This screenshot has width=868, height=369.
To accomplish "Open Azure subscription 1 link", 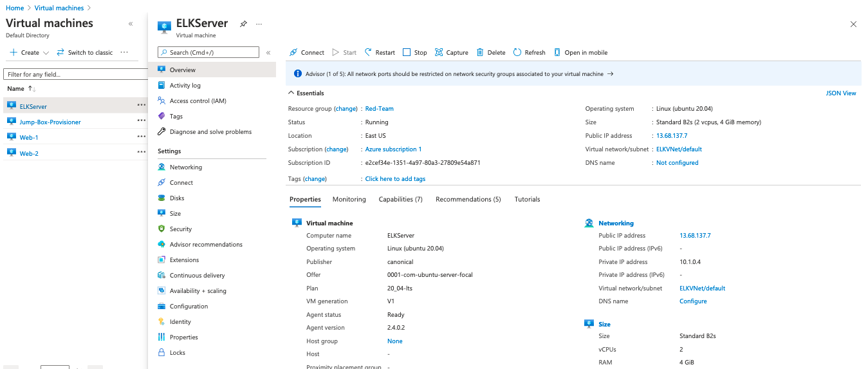I will tap(394, 149).
